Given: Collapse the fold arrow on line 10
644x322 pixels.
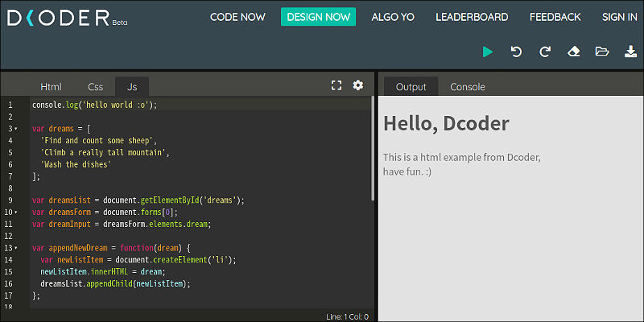Looking at the screenshot, I should pyautogui.click(x=16, y=213).
